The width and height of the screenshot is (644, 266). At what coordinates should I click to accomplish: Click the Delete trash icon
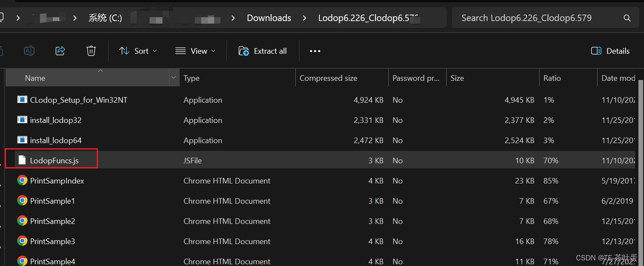tap(91, 51)
